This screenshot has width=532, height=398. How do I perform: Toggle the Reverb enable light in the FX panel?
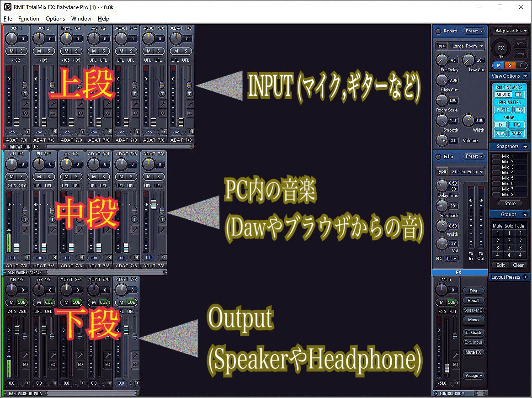(x=439, y=31)
